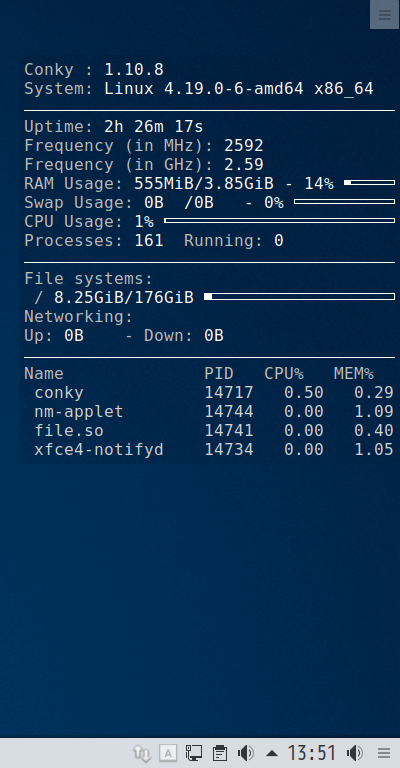Click the 'Name' column header

coord(44,374)
